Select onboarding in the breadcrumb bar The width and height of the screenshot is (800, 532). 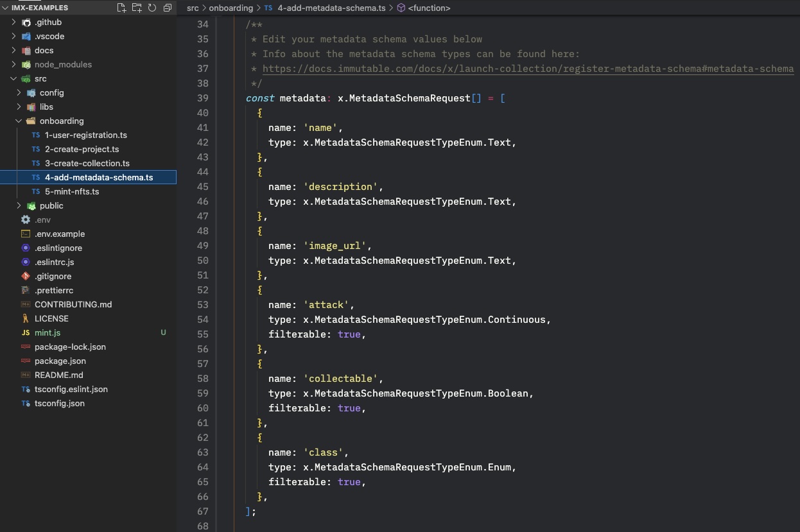coord(231,8)
